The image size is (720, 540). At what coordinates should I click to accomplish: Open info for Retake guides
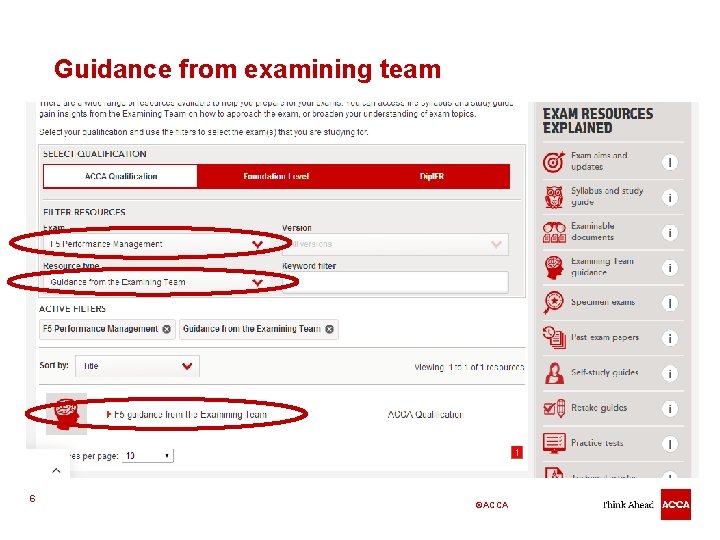[x=669, y=409]
